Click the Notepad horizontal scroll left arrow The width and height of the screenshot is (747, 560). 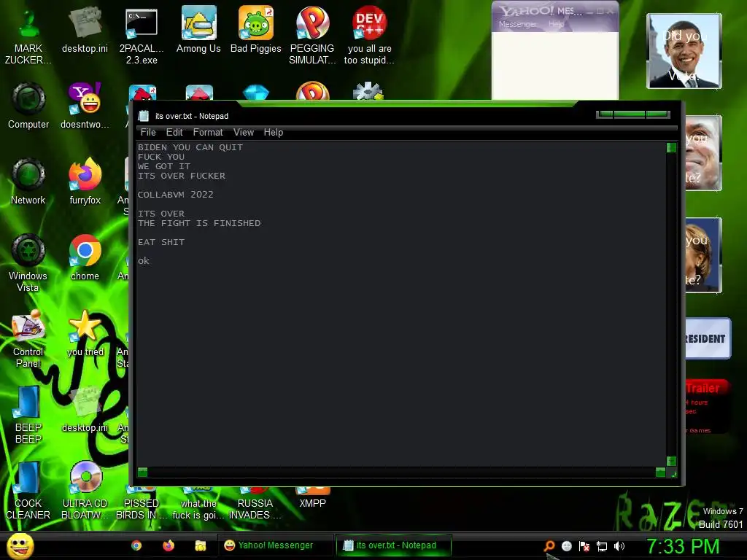(142, 472)
